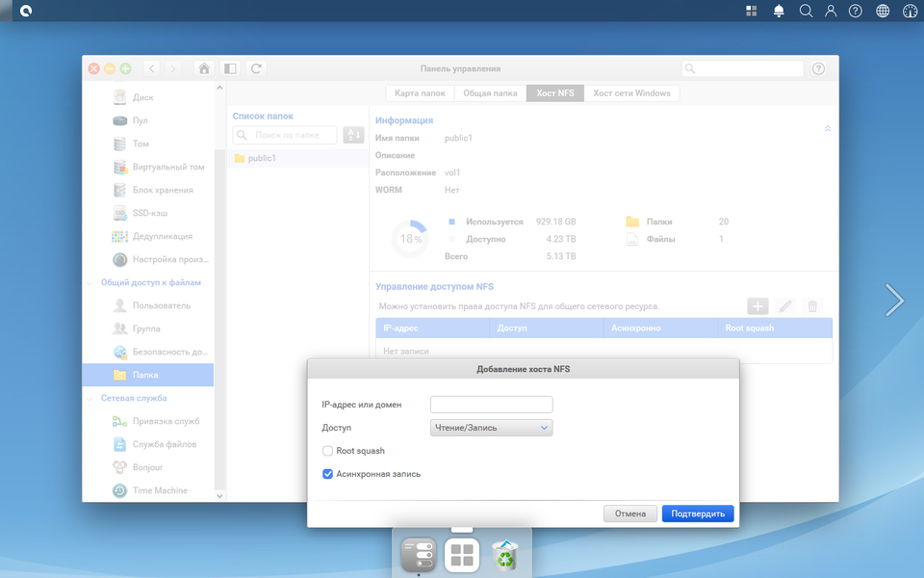Open Настройка производительности in the sidebar
The height and width of the screenshot is (578, 924).
[148, 259]
